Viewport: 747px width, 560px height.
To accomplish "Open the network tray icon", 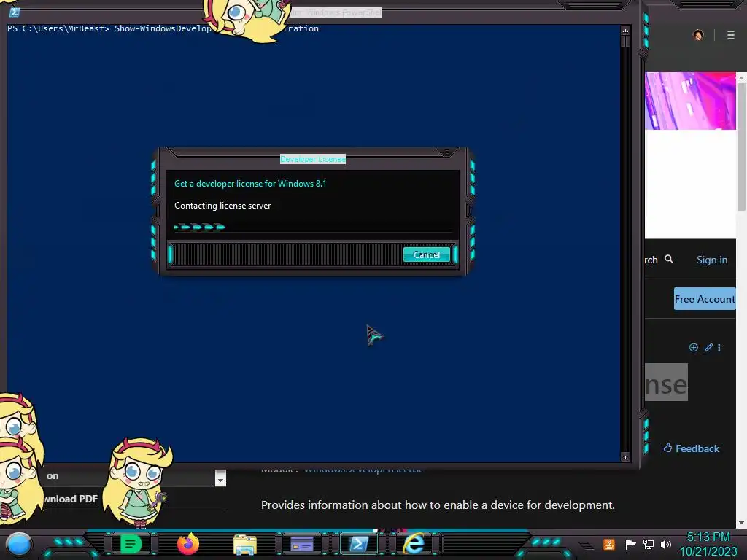I will (x=649, y=544).
